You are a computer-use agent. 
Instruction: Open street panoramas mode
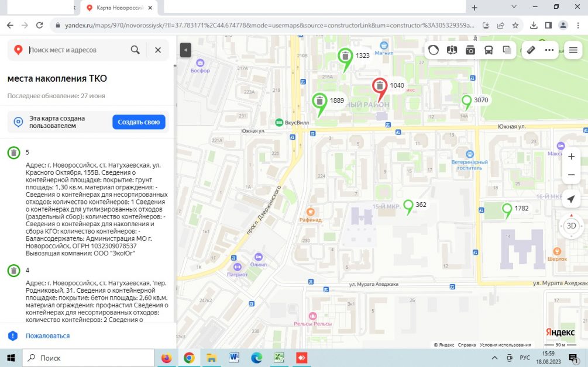click(x=452, y=50)
